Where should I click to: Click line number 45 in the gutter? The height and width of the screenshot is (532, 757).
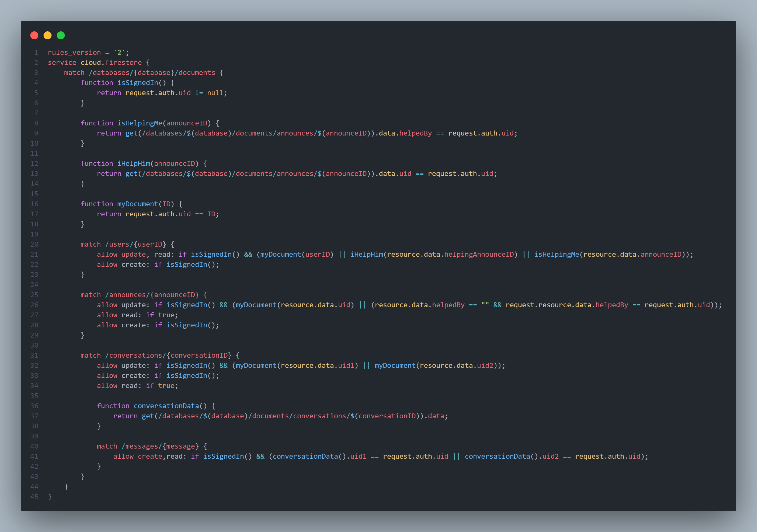34,496
